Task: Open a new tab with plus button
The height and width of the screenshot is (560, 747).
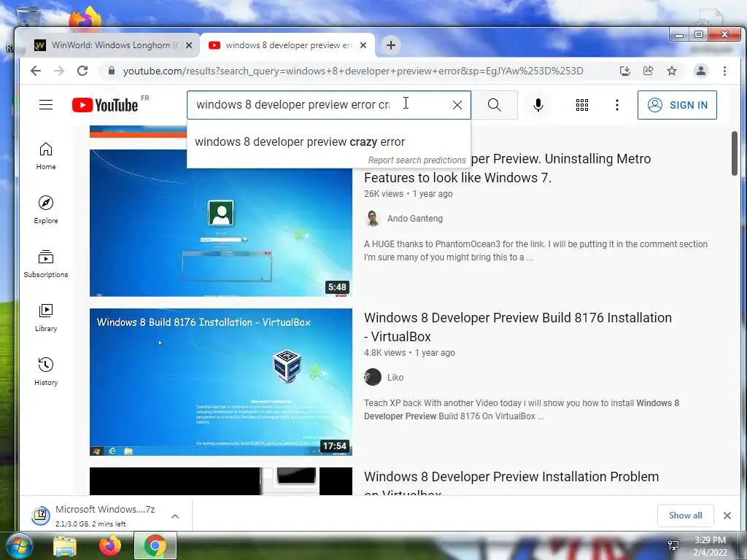Action: tap(391, 45)
